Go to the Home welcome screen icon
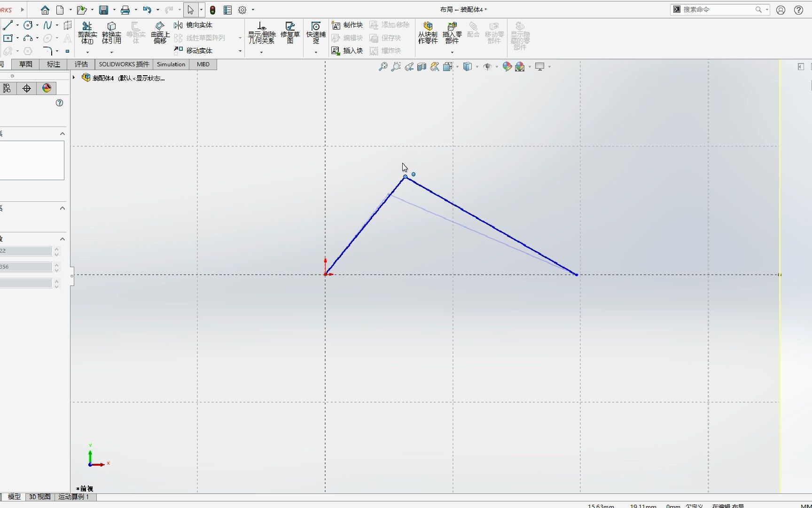This screenshot has height=508, width=812. (x=45, y=10)
